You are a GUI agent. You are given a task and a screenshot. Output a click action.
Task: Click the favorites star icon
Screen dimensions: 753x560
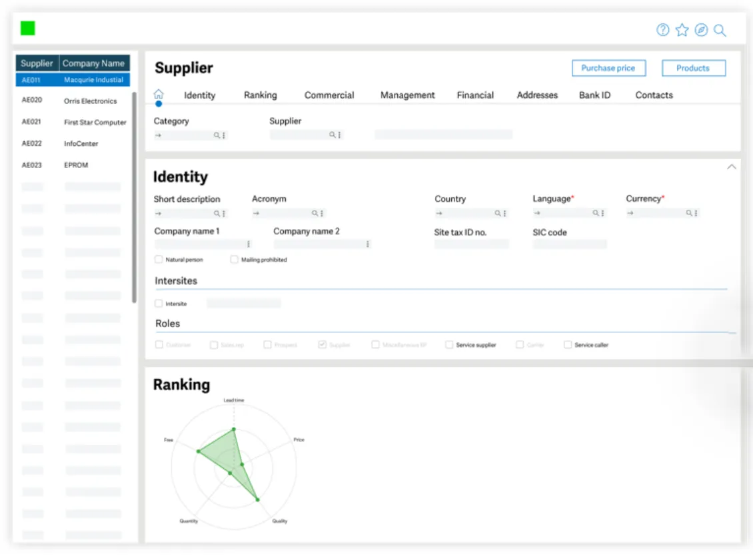(682, 30)
